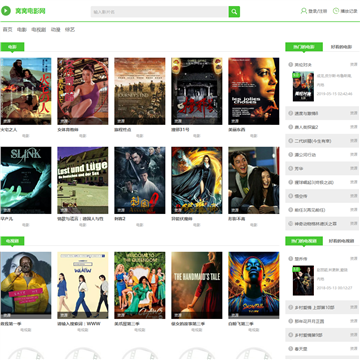Open The Handmaid's Tale poster
Screen dimensions: 360x360
(x=197, y=285)
